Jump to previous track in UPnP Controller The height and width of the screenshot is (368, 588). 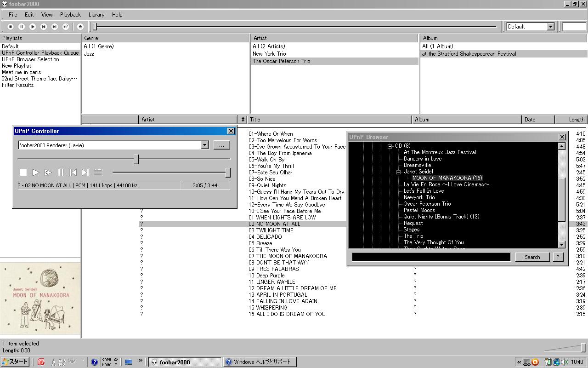pyautogui.click(x=73, y=172)
